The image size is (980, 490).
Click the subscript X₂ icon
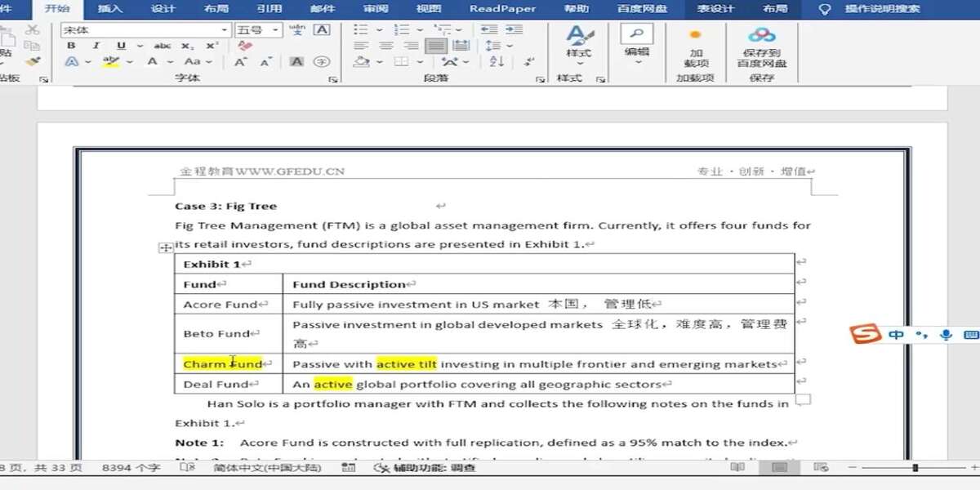pos(188,46)
